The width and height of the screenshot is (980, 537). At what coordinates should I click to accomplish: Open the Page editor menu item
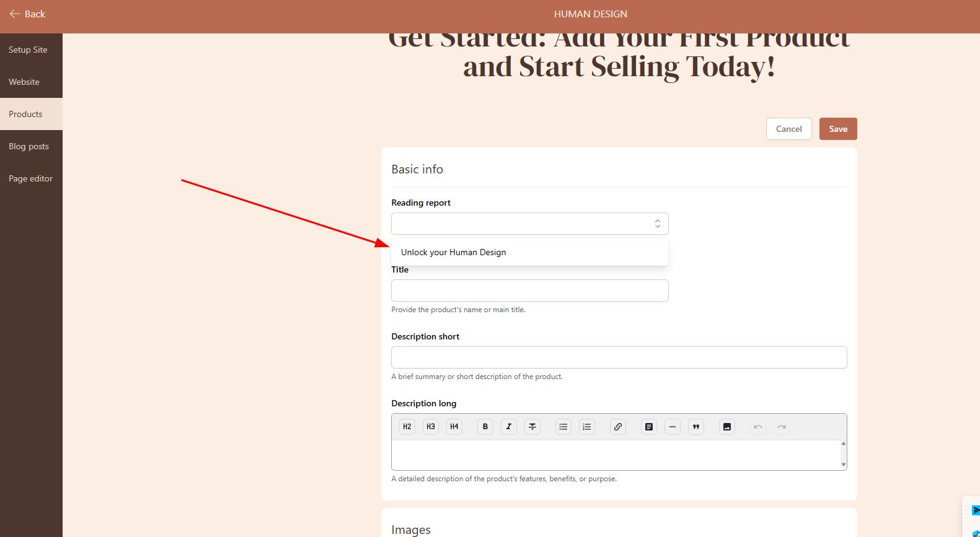click(x=30, y=178)
